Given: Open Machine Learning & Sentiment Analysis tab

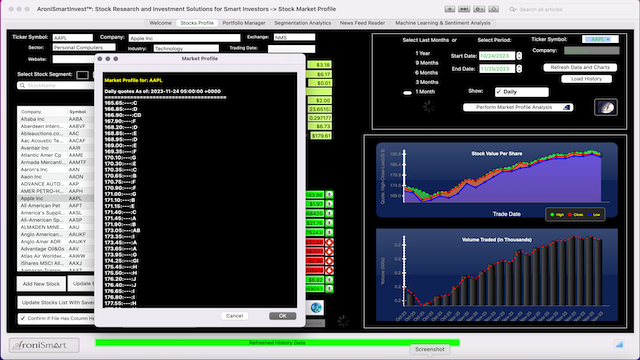Looking at the screenshot, I should (x=442, y=23).
